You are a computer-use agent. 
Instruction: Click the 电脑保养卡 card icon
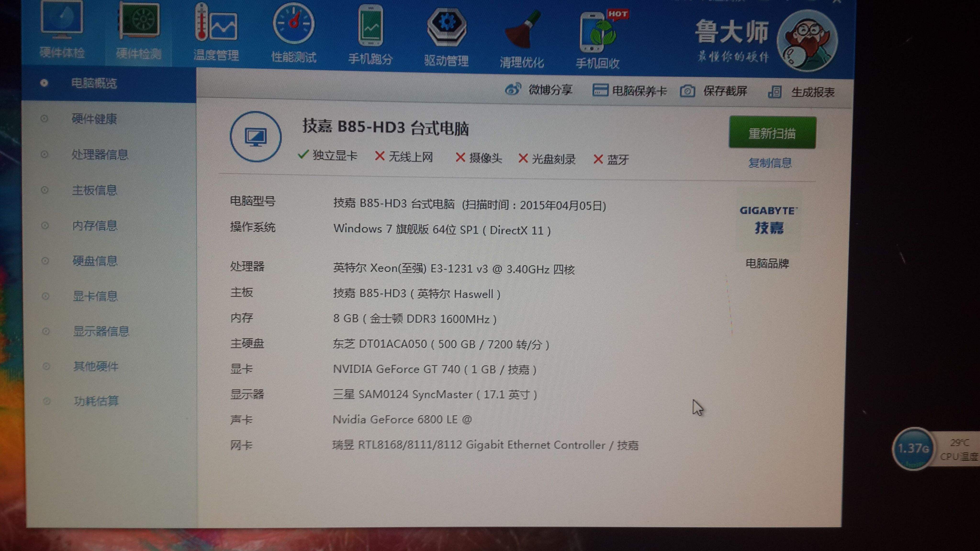pos(600,90)
